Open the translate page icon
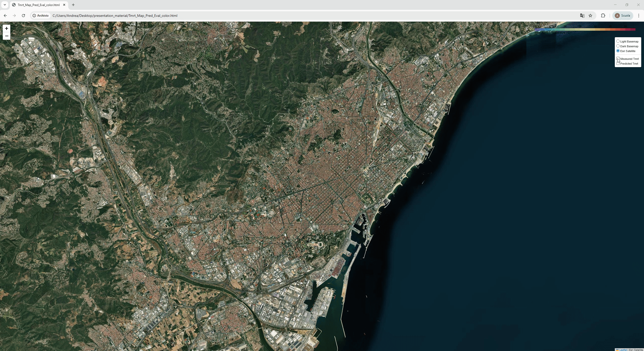Viewport: 644px width, 351px height. 582,16
